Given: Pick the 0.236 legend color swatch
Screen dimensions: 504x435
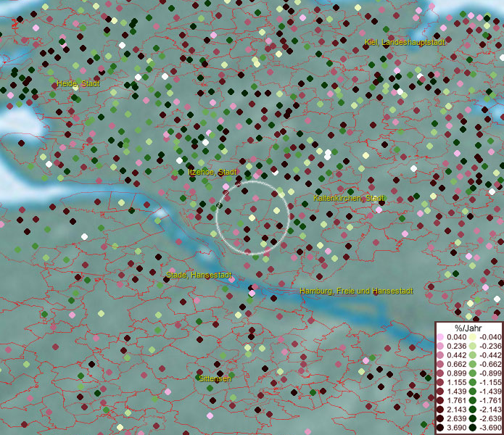Looking at the screenshot, I should pyautogui.click(x=440, y=346).
